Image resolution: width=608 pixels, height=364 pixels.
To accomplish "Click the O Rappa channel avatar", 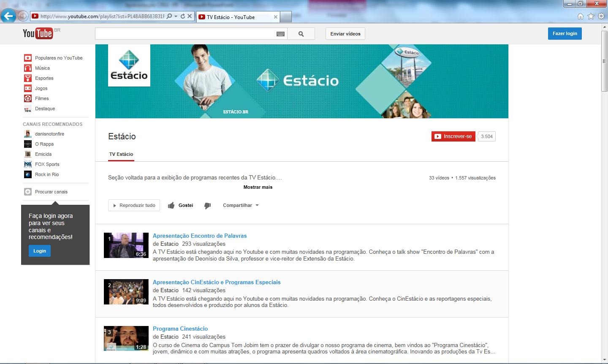I will (28, 144).
